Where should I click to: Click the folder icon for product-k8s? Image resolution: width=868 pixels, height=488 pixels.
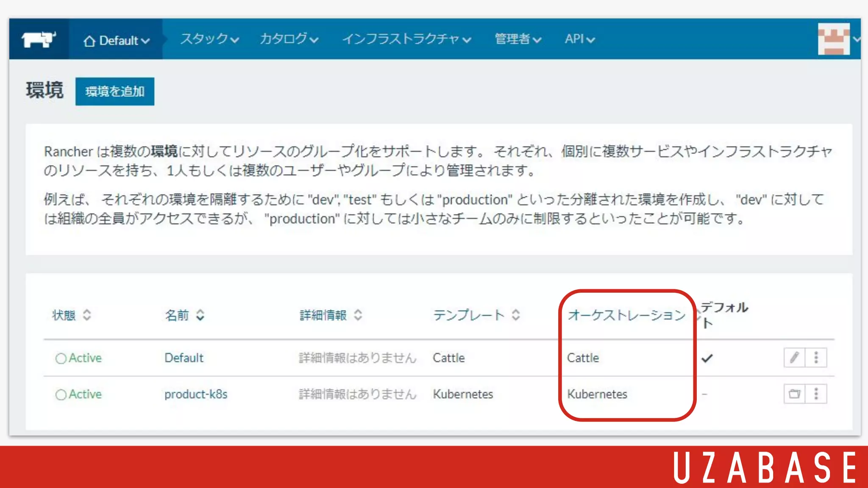[x=794, y=394]
